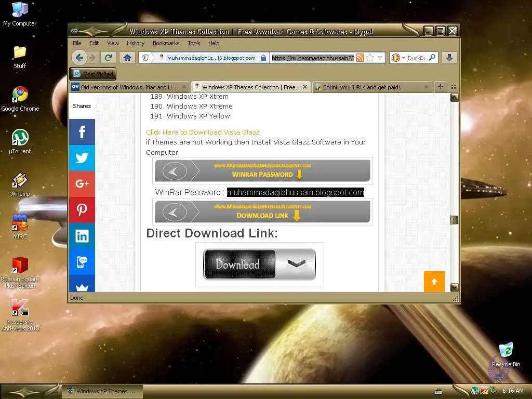Close the Old versions of Windows tab
Image resolution: width=532 pixels, height=399 pixels.
point(183,87)
